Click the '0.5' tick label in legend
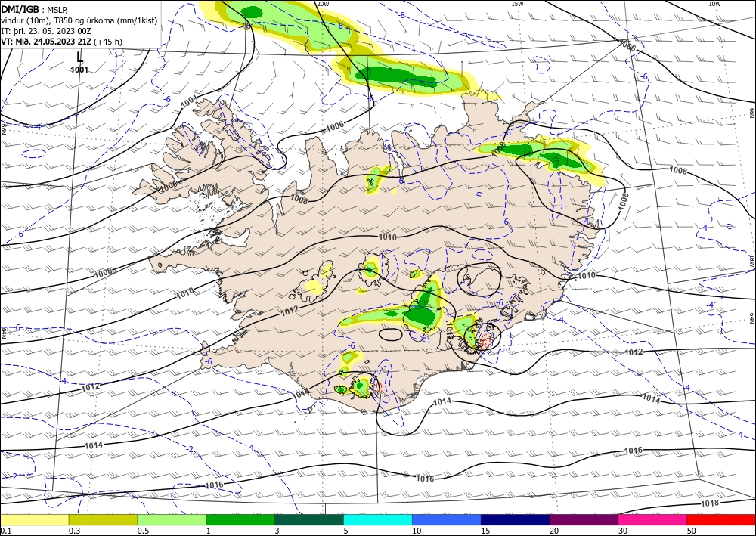Image resolution: width=756 pixels, height=536 pixels. (x=143, y=531)
